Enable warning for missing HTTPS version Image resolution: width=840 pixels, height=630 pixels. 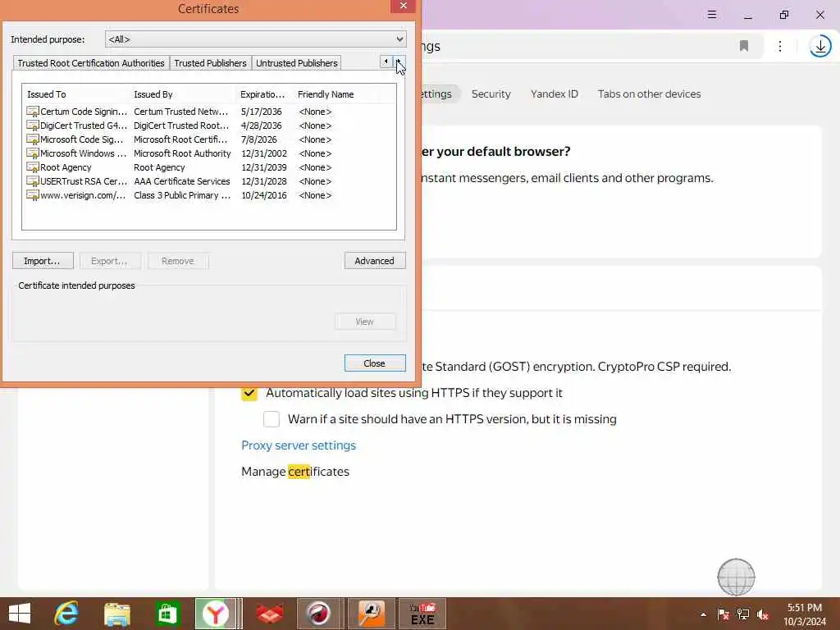(x=271, y=419)
